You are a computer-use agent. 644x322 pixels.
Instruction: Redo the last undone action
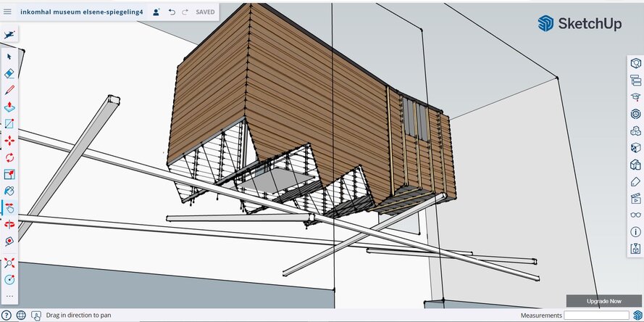185,12
